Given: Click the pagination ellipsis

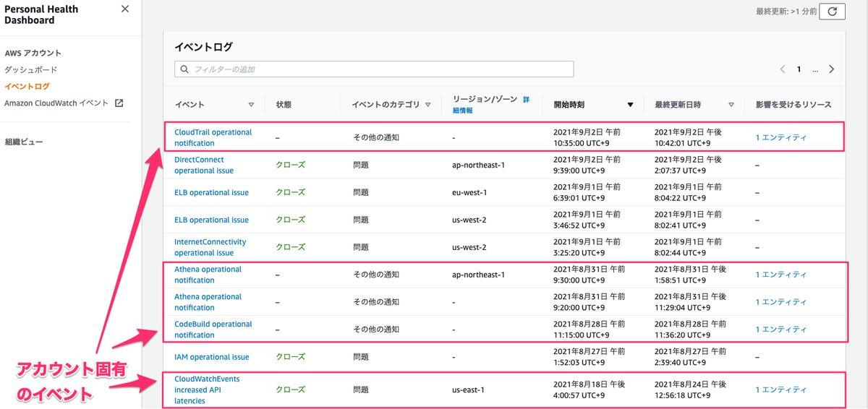Looking at the screenshot, I should coord(815,70).
